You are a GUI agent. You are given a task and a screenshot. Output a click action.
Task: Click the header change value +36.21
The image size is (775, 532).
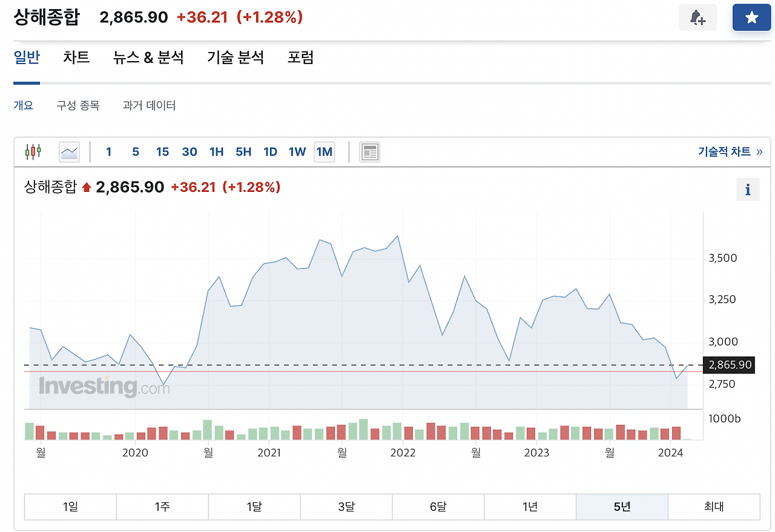tap(202, 18)
